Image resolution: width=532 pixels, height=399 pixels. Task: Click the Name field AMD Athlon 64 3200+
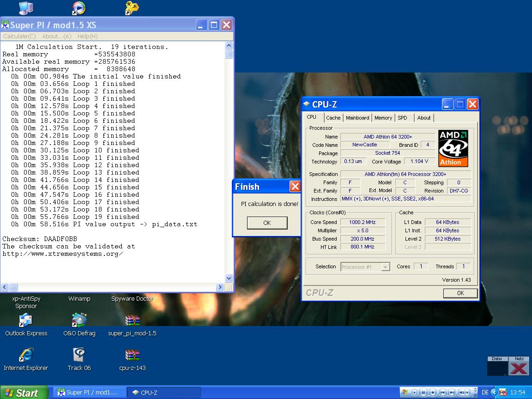coord(388,137)
